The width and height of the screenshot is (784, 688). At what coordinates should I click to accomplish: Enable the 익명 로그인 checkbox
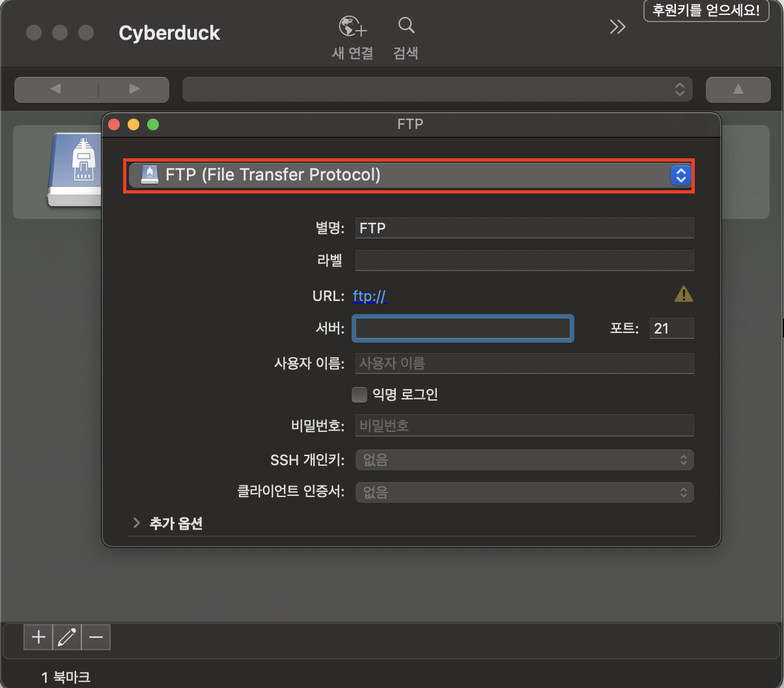pyautogui.click(x=359, y=394)
